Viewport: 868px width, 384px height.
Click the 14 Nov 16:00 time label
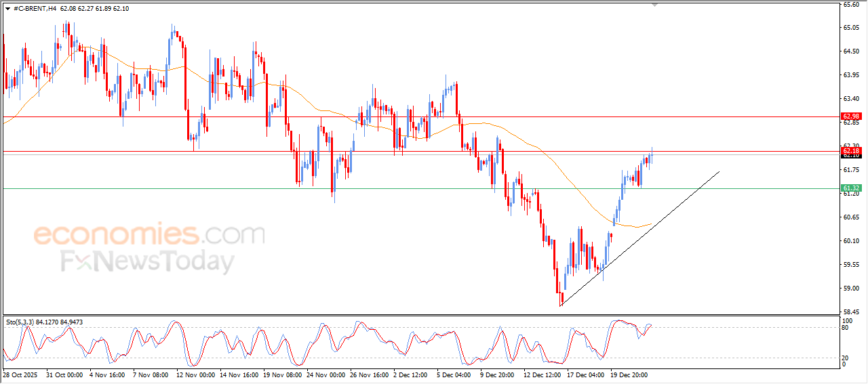tap(238, 374)
